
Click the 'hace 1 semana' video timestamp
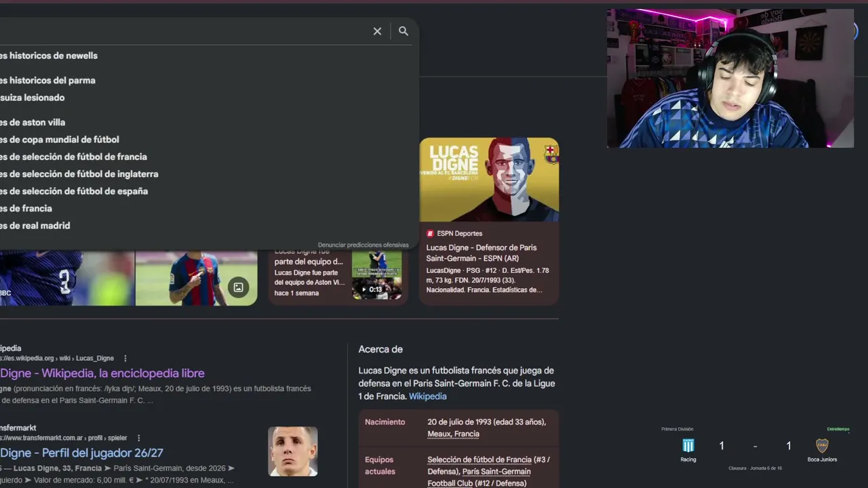pyautogui.click(x=296, y=293)
